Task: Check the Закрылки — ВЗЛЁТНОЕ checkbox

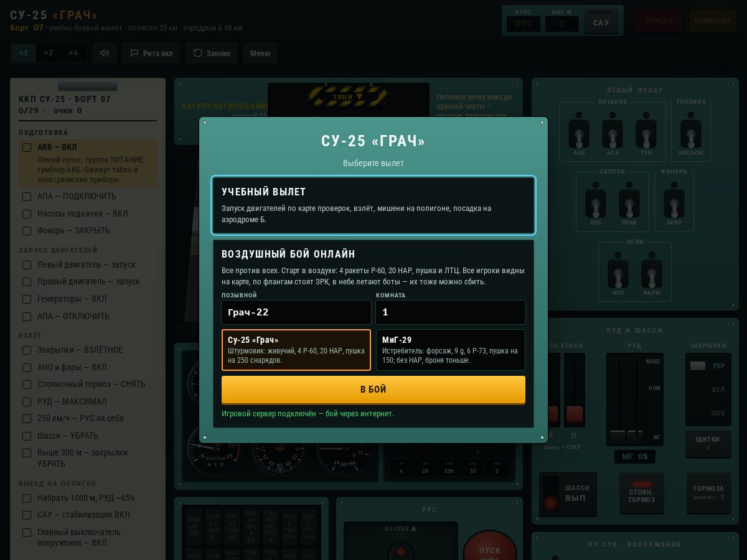Action: click(x=27, y=350)
